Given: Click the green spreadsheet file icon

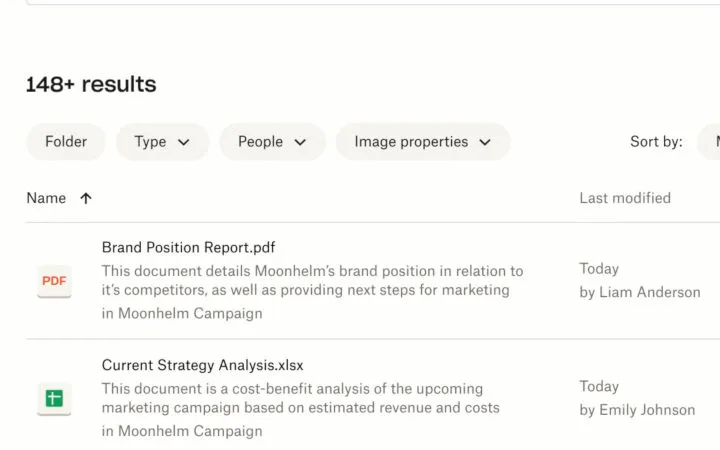Looking at the screenshot, I should pyautogui.click(x=54, y=399).
